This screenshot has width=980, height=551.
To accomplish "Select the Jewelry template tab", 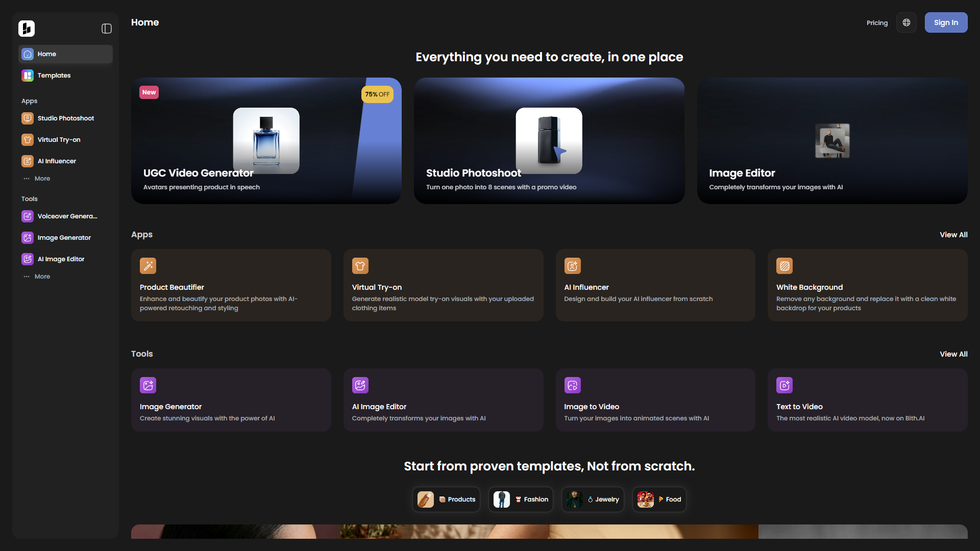I will (593, 499).
